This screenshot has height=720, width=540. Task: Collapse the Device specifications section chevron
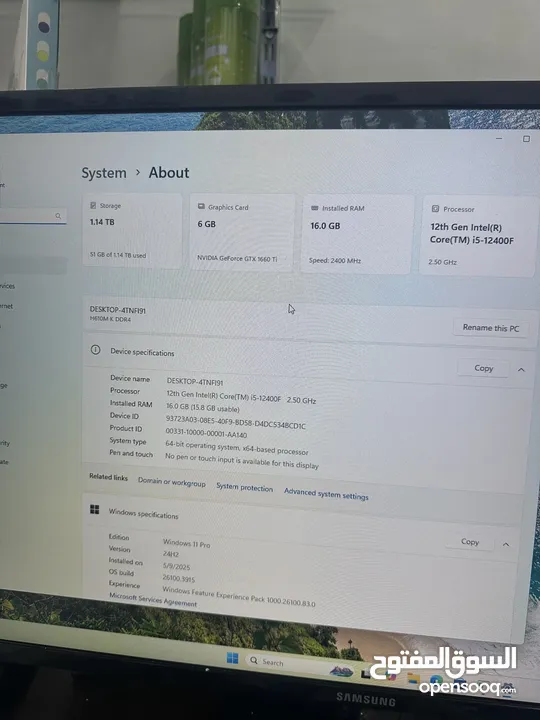click(x=521, y=370)
